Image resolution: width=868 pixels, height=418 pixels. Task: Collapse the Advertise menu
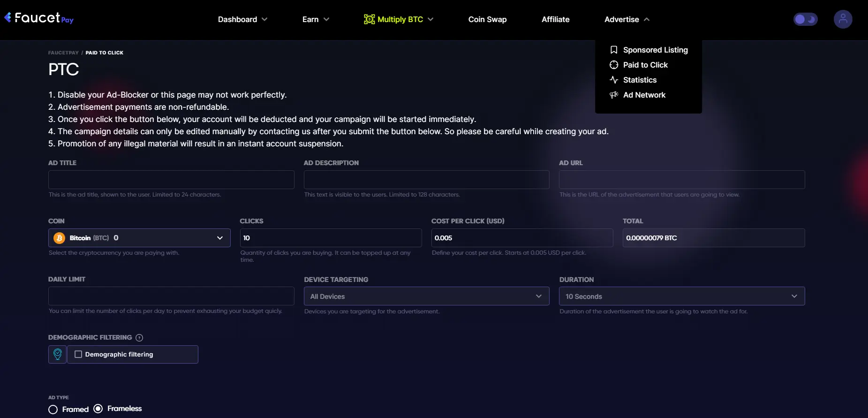point(627,19)
